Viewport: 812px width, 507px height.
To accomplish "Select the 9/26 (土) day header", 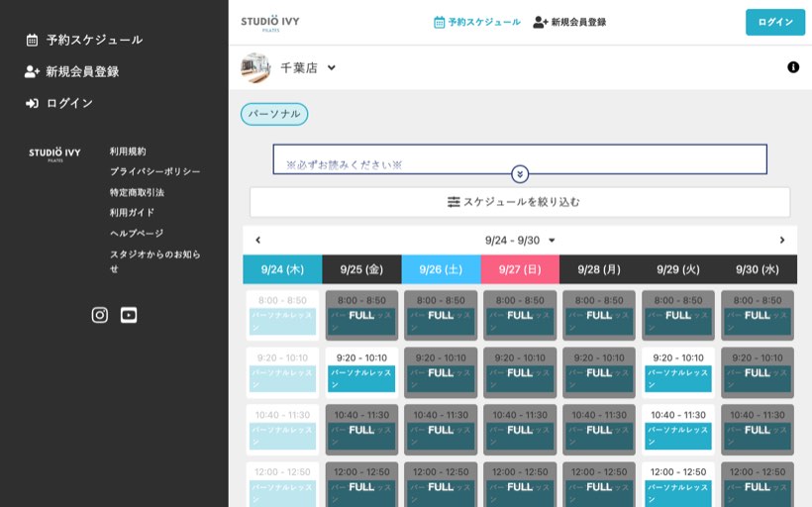I will 441,269.
